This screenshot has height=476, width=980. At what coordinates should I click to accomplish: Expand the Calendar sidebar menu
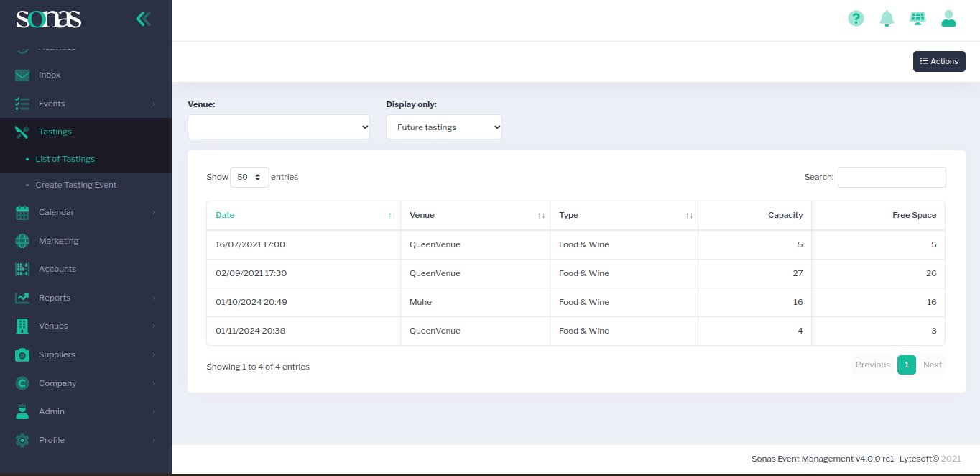point(56,212)
